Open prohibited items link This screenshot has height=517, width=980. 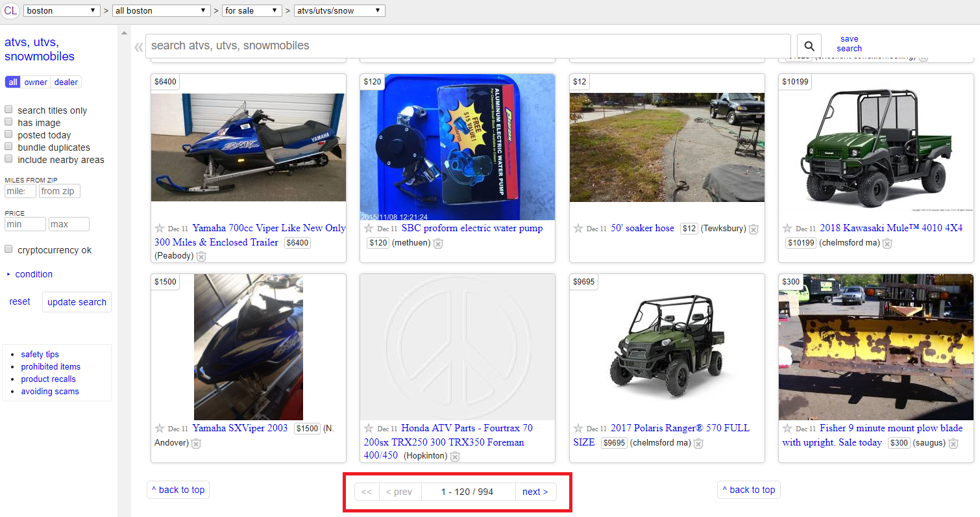point(51,367)
